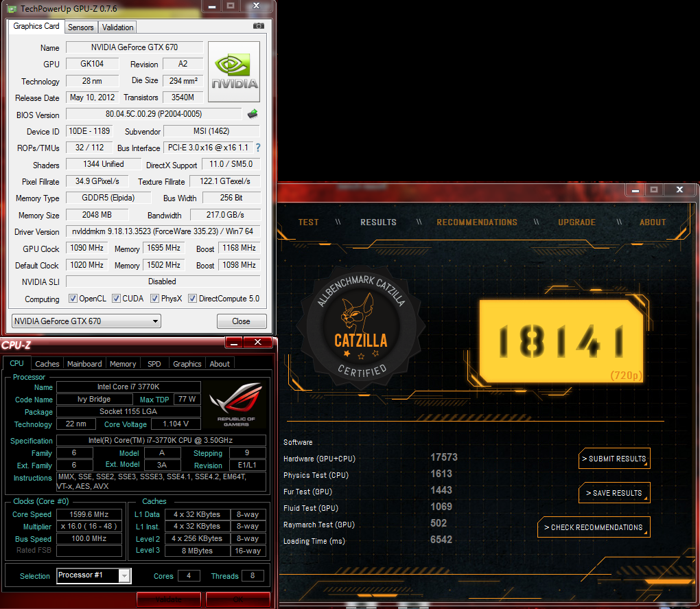Open Catzilla UPGRADE section
The height and width of the screenshot is (609, 700).
click(x=576, y=222)
